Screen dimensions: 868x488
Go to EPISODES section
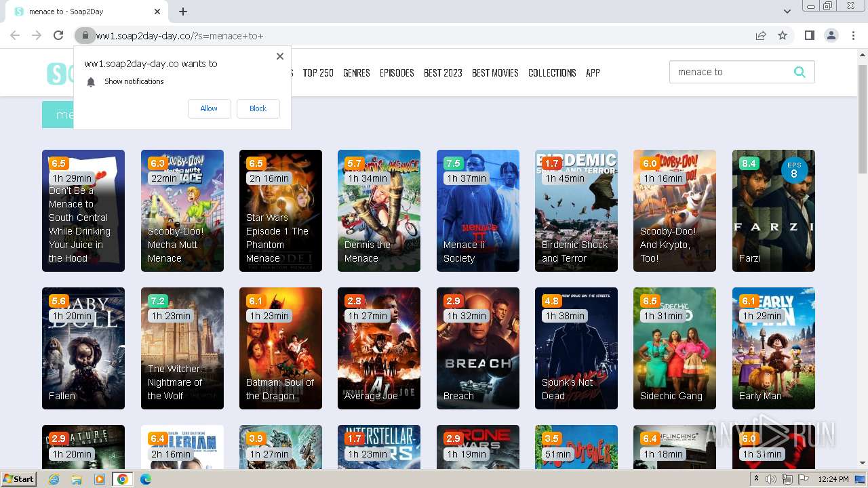(x=397, y=73)
